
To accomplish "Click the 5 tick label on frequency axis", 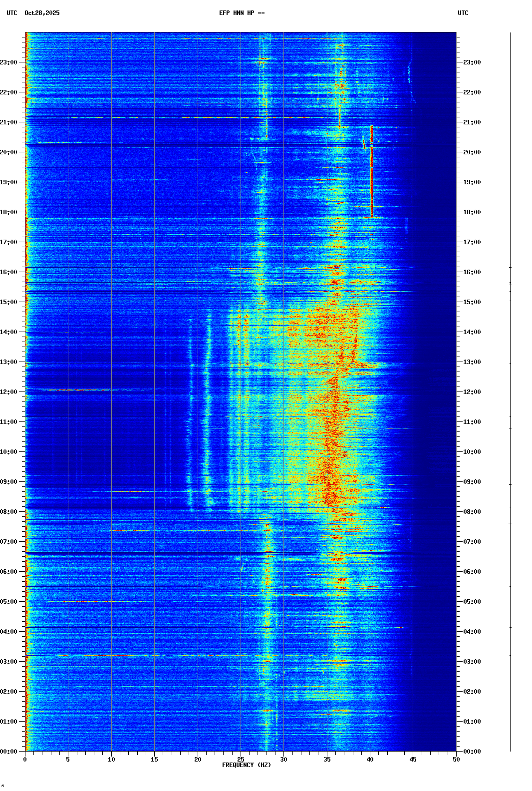I will (68, 760).
